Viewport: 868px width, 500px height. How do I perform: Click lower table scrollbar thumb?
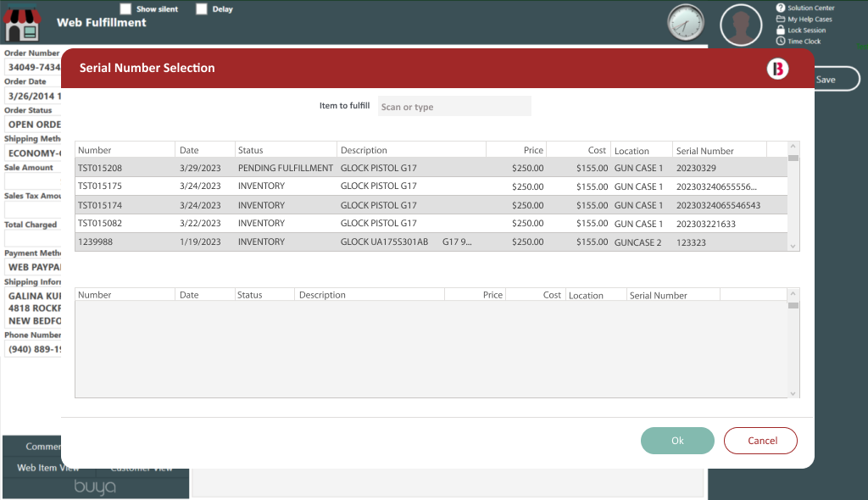pyautogui.click(x=793, y=306)
